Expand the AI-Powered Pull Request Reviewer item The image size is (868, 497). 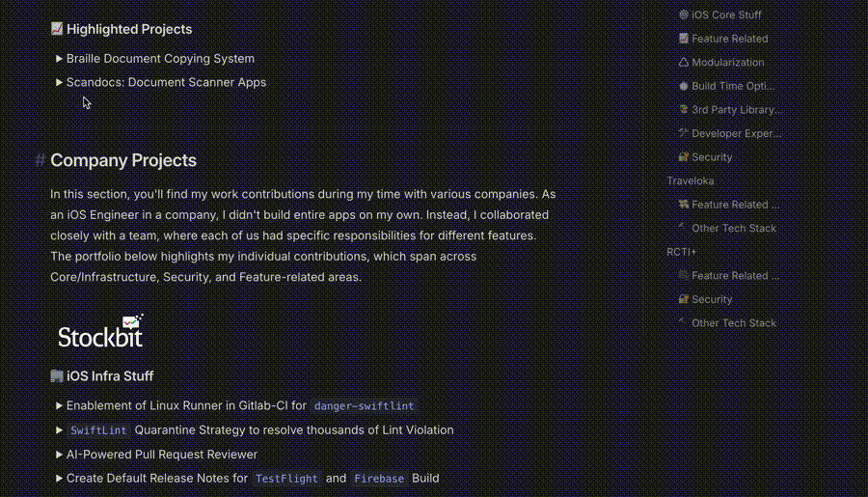[60, 455]
